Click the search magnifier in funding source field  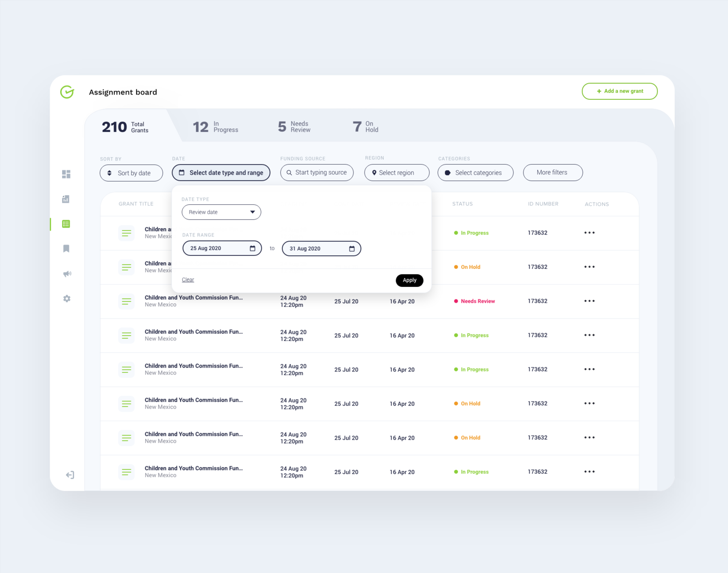pyautogui.click(x=289, y=172)
